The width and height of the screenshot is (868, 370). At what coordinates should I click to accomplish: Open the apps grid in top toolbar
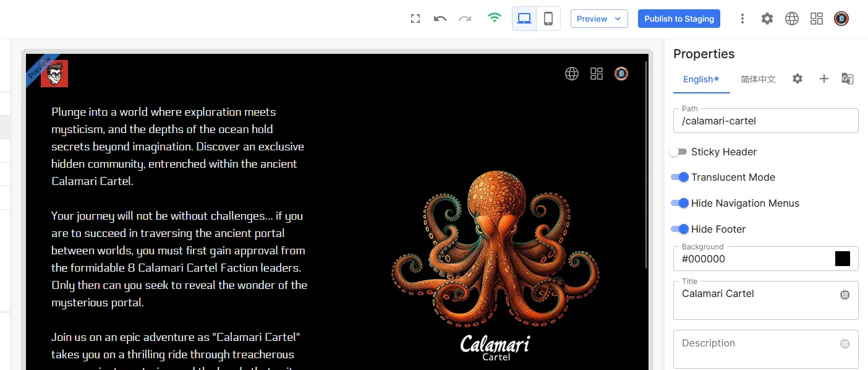(817, 19)
